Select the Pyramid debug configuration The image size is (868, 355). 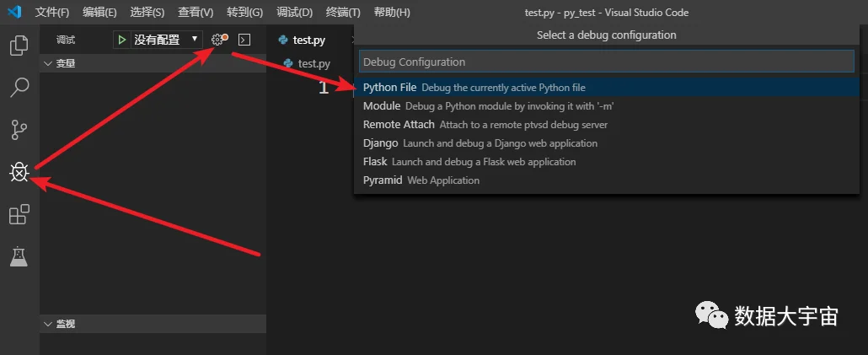(606, 180)
